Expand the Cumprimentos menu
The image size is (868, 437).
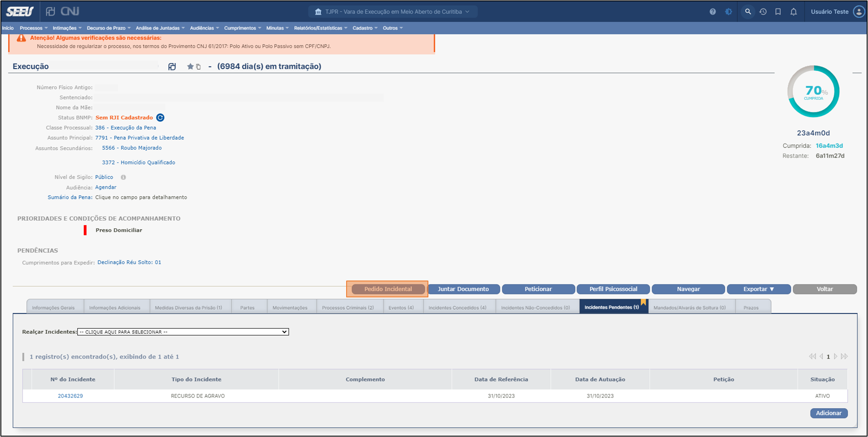pyautogui.click(x=242, y=28)
